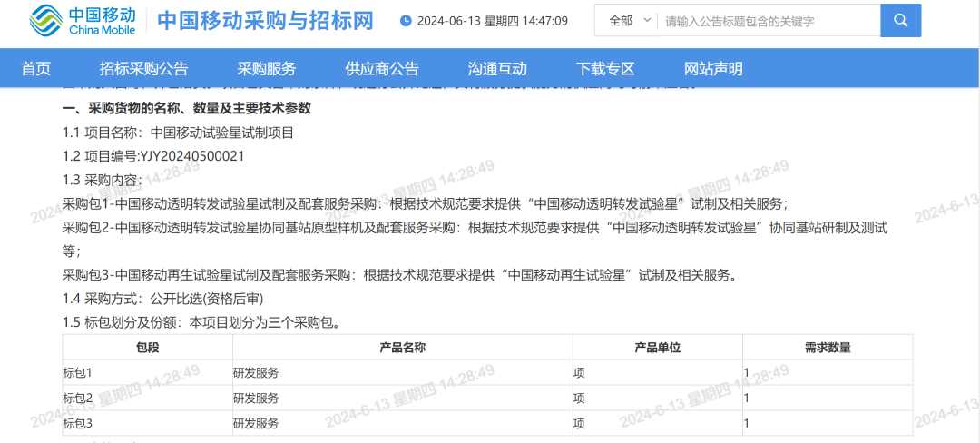
Task: Go to 首页 in the navigation bar
Action: [x=35, y=69]
